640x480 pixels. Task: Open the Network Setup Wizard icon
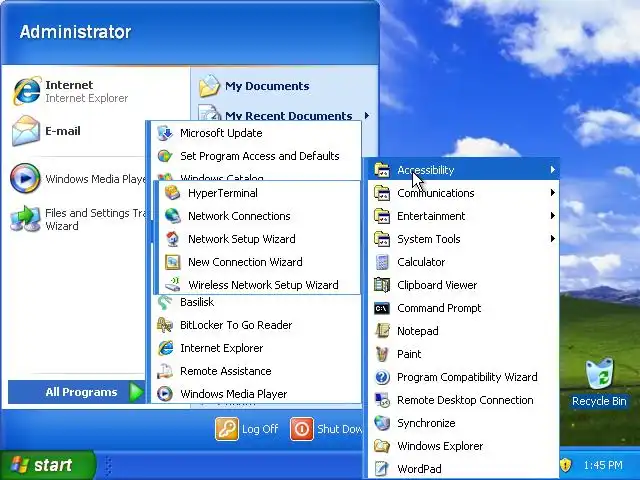[x=173, y=239]
